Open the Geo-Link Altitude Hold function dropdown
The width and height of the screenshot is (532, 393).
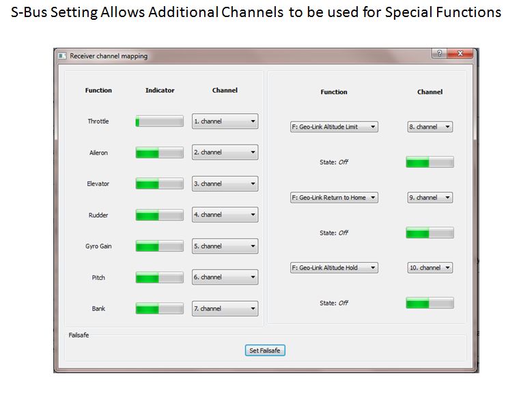tap(334, 268)
